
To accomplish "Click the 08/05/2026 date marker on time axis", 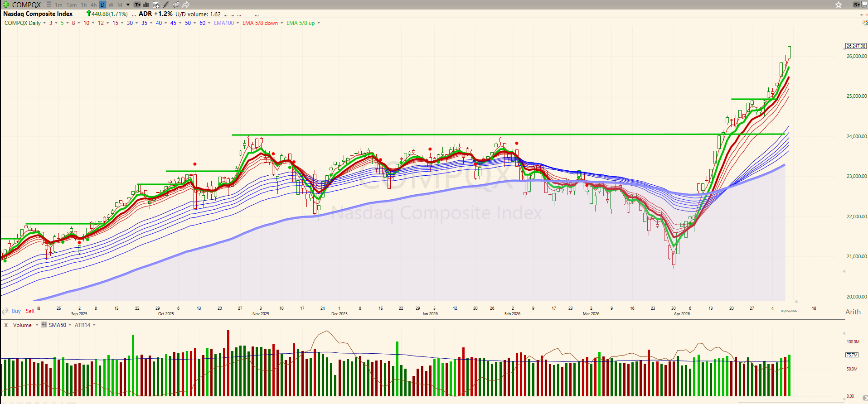I will (789, 311).
